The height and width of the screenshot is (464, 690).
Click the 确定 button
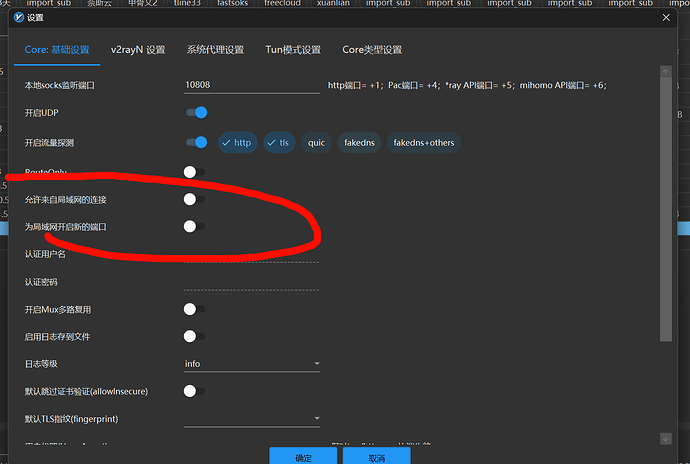click(x=303, y=457)
